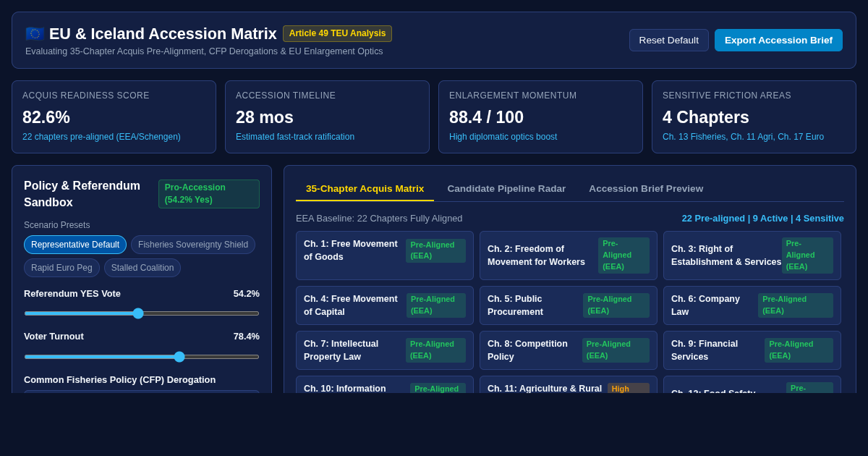Open Ch. 6: Company Law card
This screenshot has height=456, width=868.
(x=752, y=305)
